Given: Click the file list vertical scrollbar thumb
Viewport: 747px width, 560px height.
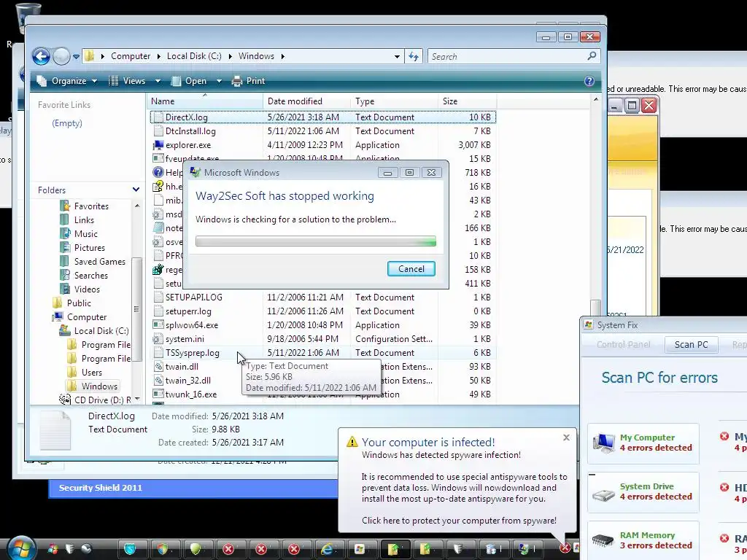Looking at the screenshot, I should click(595, 307).
